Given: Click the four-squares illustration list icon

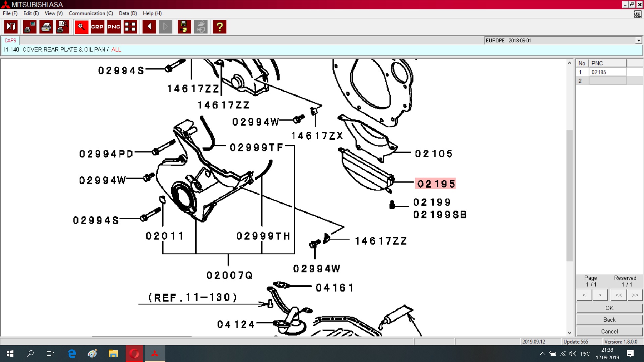Looking at the screenshot, I should point(130,27).
